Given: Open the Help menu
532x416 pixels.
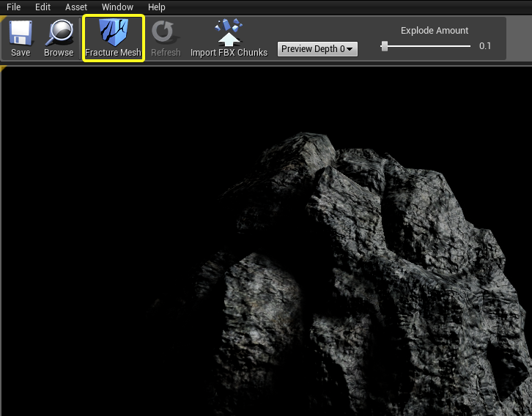Looking at the screenshot, I should [157, 7].
